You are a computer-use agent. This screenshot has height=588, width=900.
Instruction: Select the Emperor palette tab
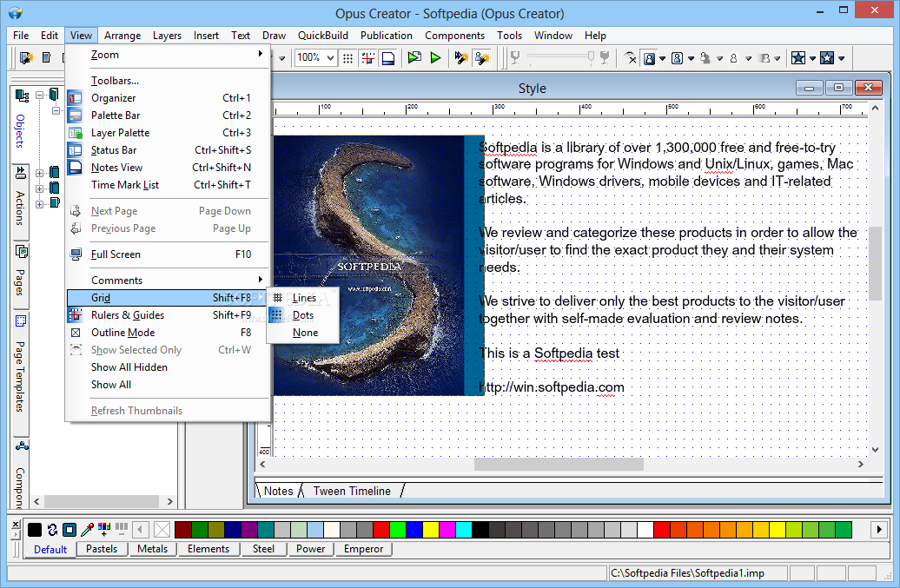coord(363,549)
